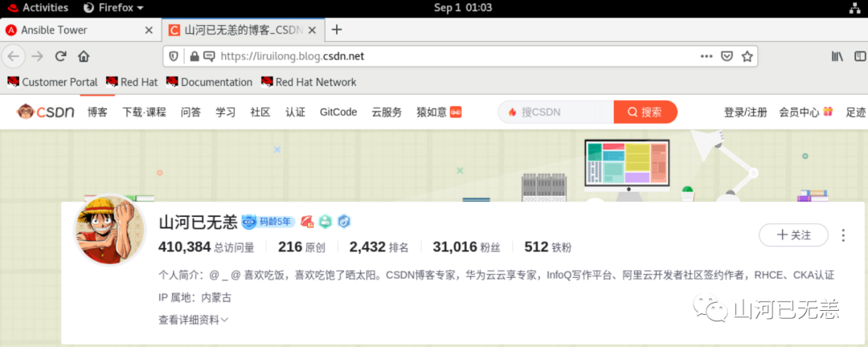Open the 云服务 nav item
The height and width of the screenshot is (347, 868).
387,112
